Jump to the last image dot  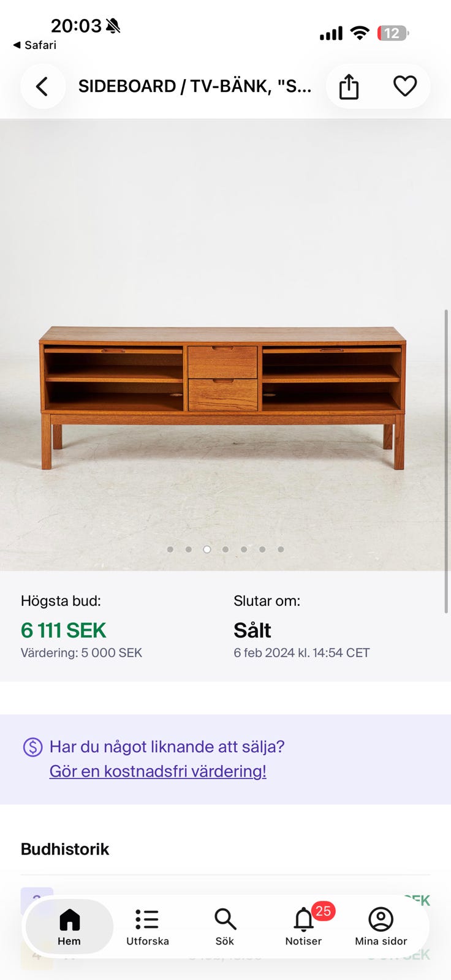pos(281,549)
